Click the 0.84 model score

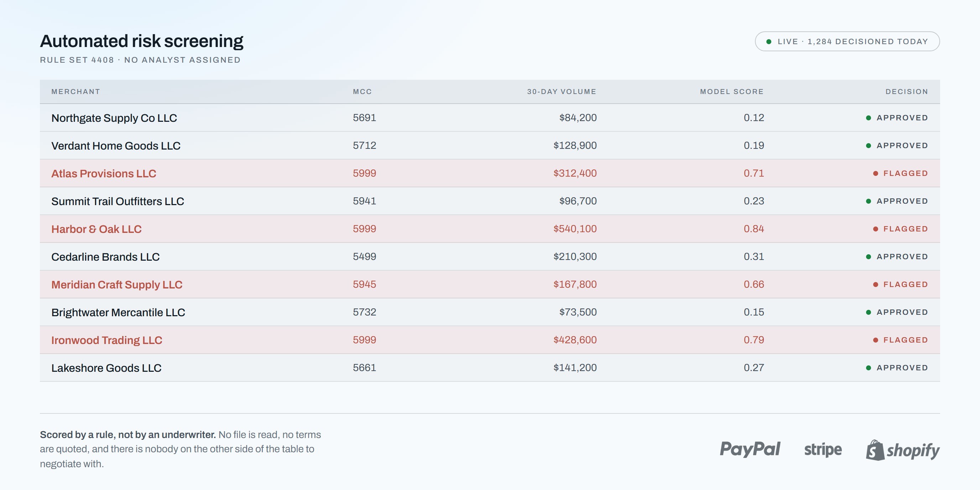[x=754, y=229]
